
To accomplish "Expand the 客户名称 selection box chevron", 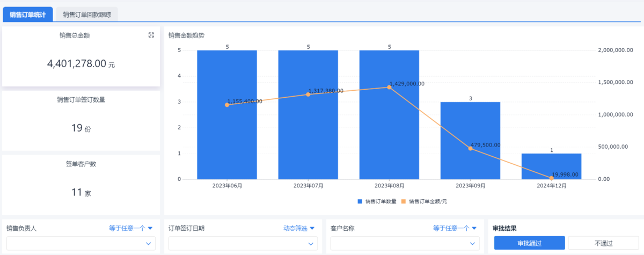I will pyautogui.click(x=473, y=244).
